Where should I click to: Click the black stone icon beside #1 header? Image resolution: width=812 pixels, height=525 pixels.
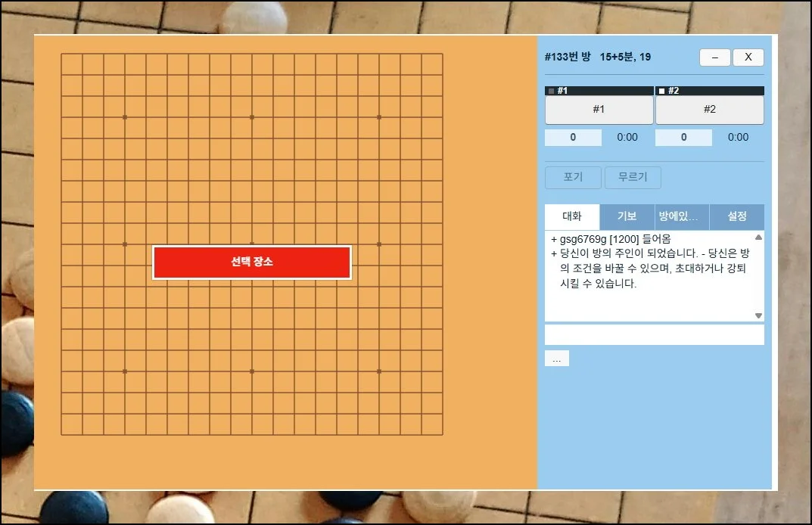point(551,91)
